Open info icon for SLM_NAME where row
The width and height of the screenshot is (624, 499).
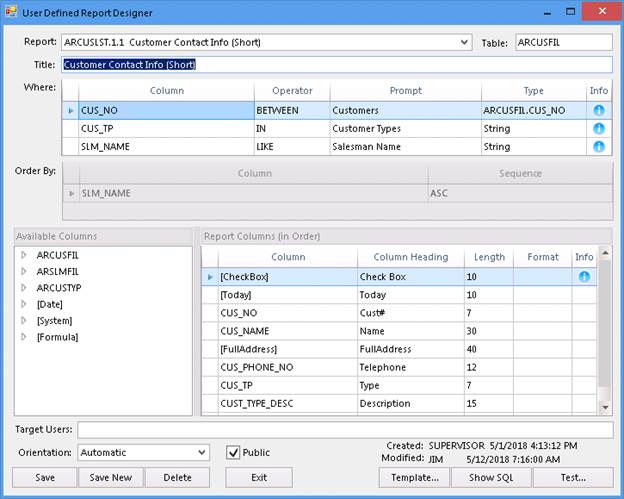coord(599,146)
